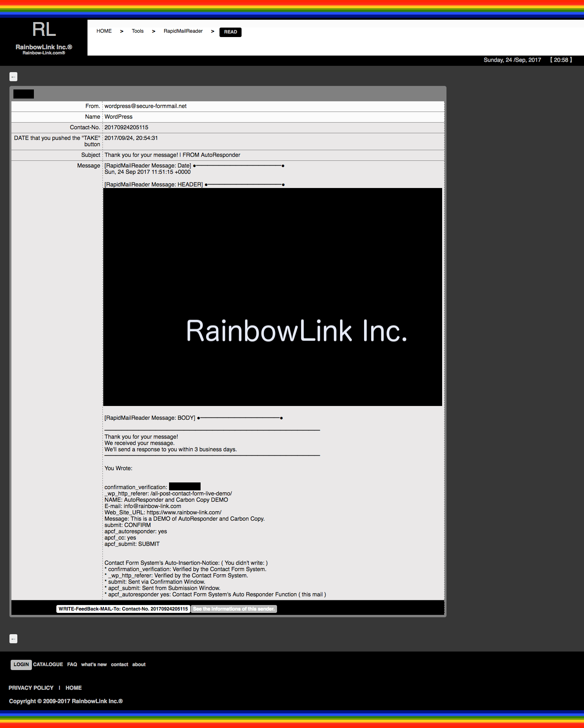Open the RapidMailReader breadcrumb link
584x728 pixels.
[183, 31]
